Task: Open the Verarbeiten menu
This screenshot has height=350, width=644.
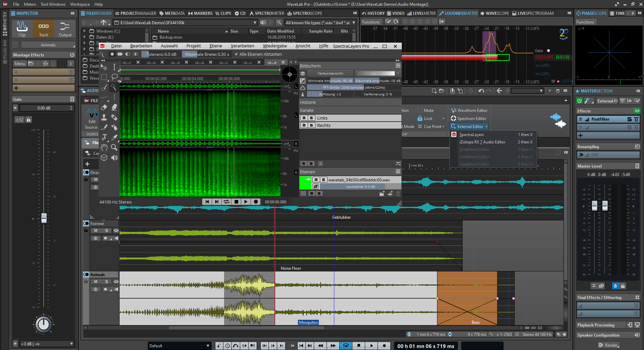Action: [242, 46]
